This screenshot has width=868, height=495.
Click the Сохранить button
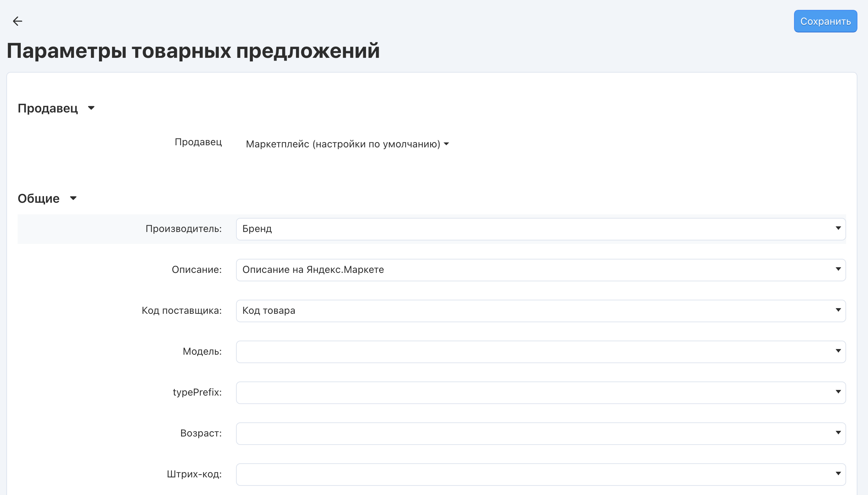point(825,21)
